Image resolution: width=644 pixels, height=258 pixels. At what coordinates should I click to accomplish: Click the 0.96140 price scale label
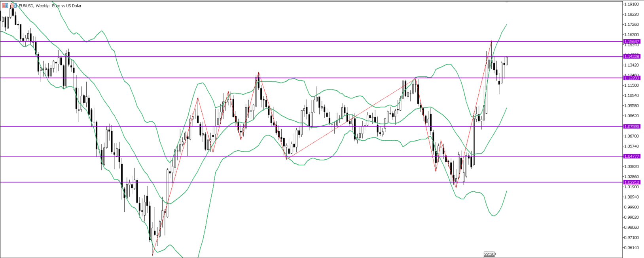(x=631, y=248)
